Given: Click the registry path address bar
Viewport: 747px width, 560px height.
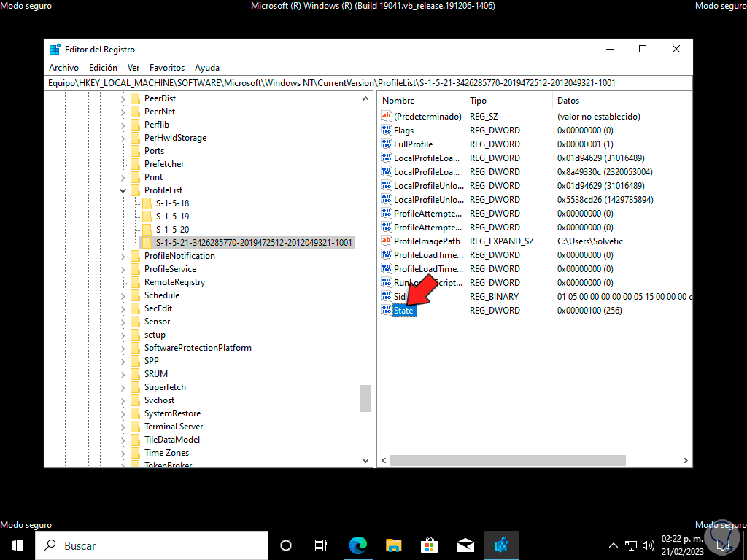Looking at the screenshot, I should click(x=368, y=83).
